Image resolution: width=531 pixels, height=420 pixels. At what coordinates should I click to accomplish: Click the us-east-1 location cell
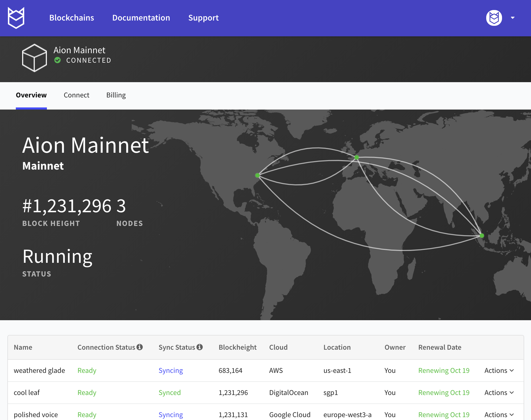point(337,370)
